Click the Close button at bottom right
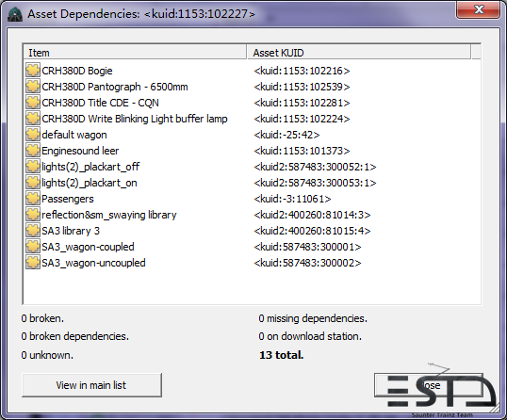The image size is (507, 420). (x=429, y=385)
